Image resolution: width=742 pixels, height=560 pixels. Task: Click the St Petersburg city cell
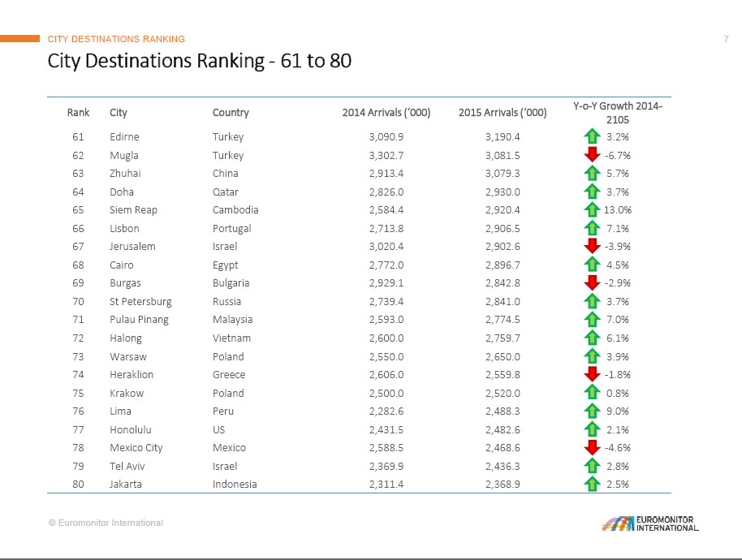(140, 302)
